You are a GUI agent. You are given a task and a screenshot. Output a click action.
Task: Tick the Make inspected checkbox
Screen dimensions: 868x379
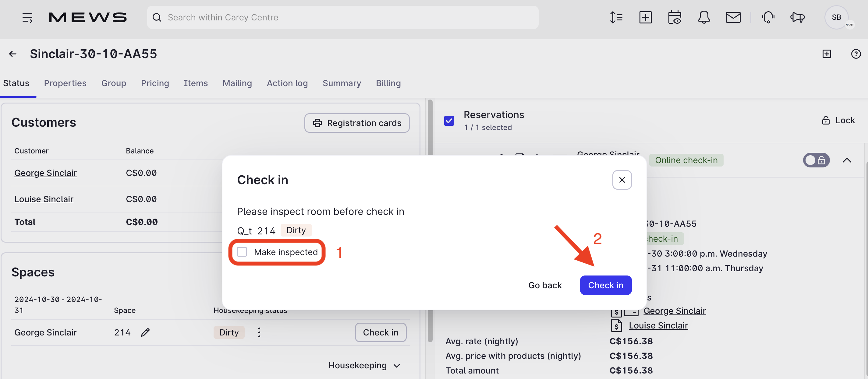point(242,252)
